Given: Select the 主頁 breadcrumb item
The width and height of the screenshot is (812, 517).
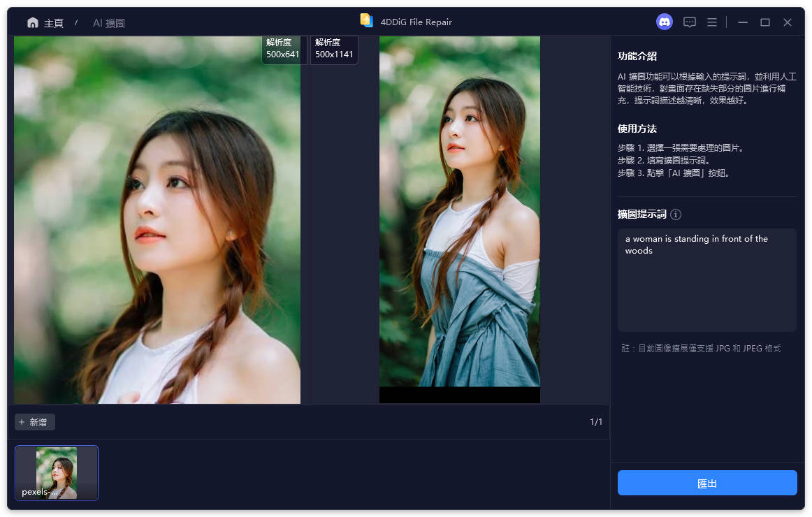Looking at the screenshot, I should 52,22.
